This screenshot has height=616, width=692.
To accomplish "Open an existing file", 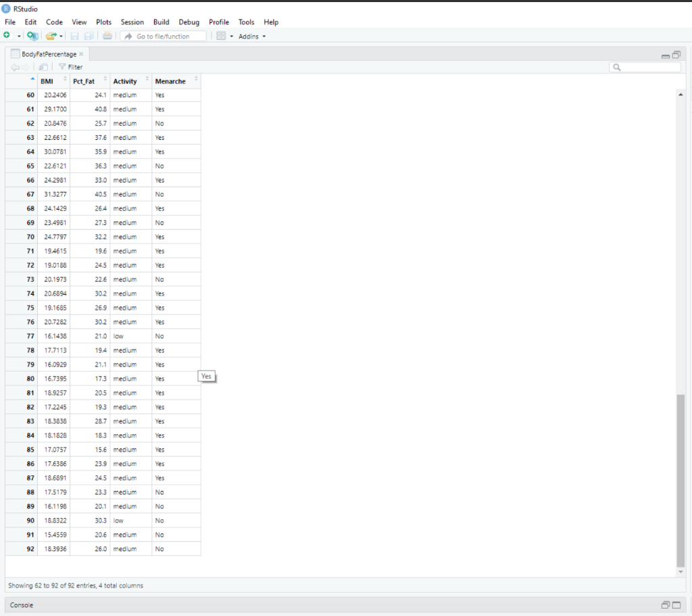I will 51,36.
